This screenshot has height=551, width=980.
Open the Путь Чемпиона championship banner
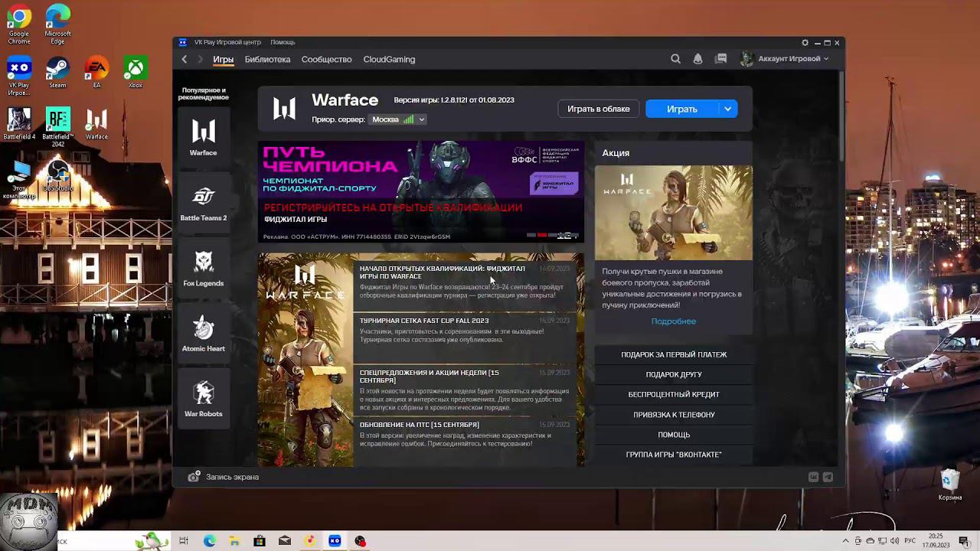(x=421, y=191)
